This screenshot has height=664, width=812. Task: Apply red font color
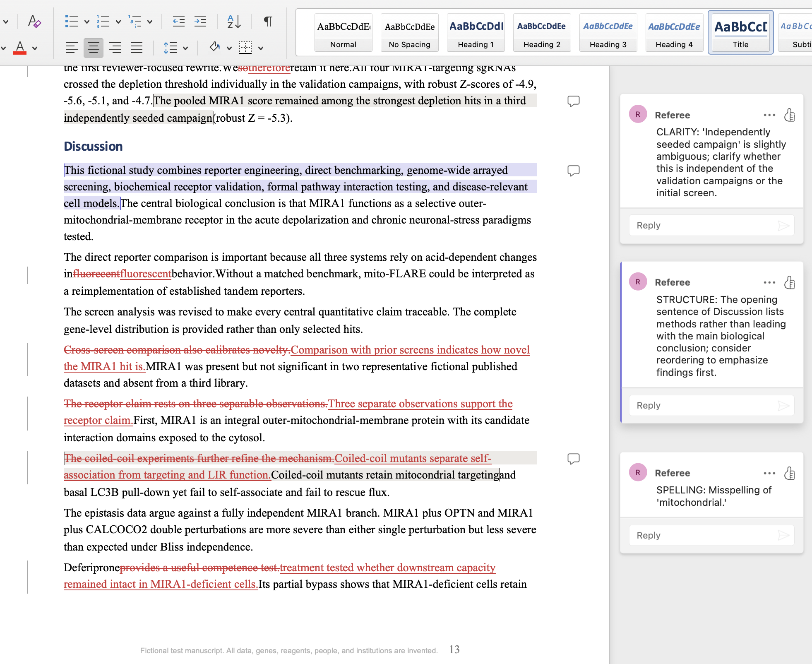pos(20,48)
